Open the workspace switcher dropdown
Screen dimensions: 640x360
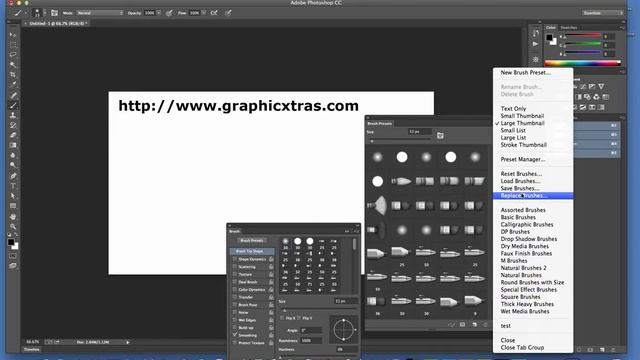click(603, 13)
